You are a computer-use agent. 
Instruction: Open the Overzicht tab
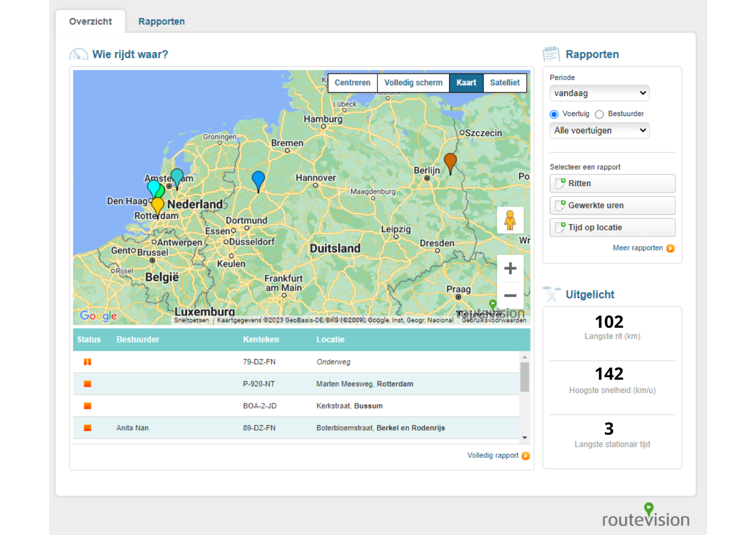91,22
